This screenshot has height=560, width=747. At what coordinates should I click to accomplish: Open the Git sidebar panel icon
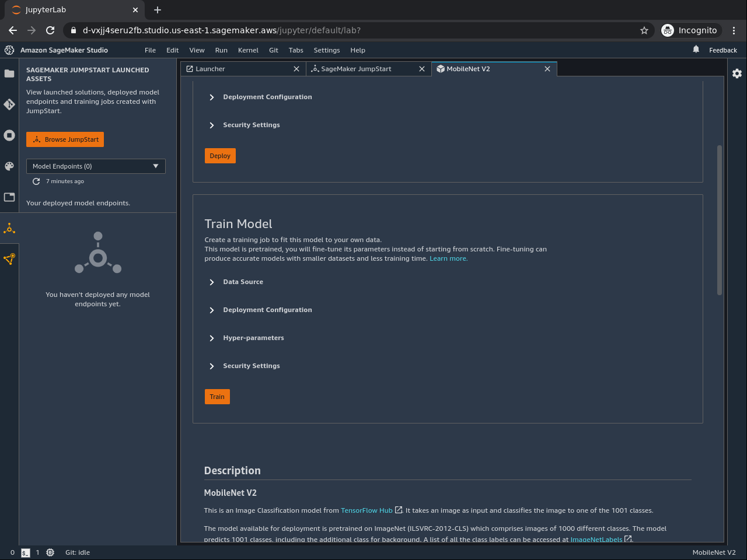[9, 104]
